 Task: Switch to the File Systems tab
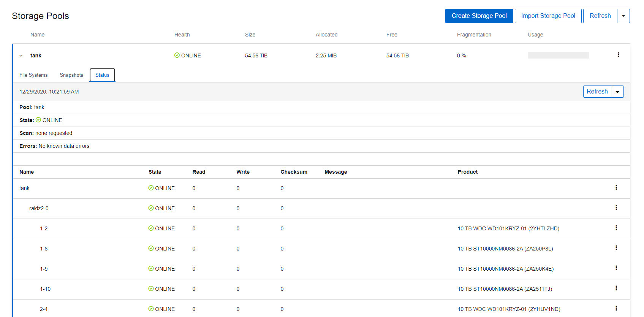pos(33,75)
